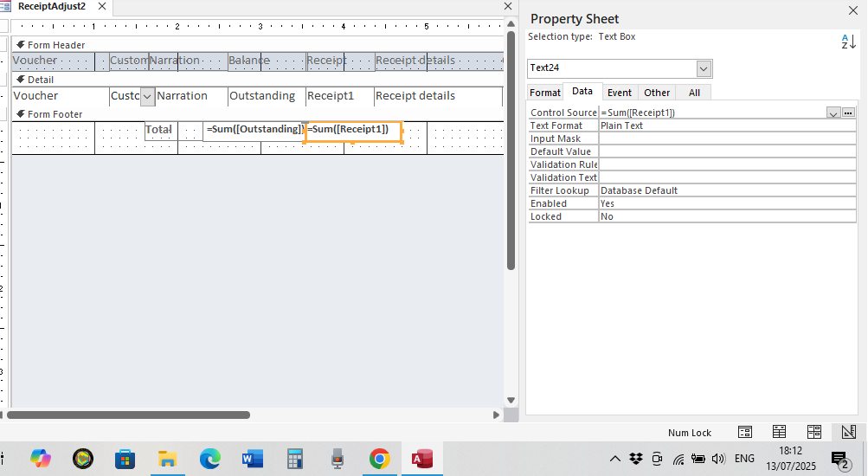
Task: Switch to Form View from status bar
Action: click(x=744, y=432)
